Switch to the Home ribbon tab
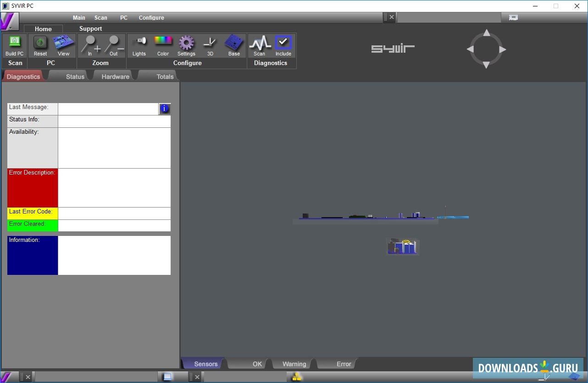 tap(43, 29)
